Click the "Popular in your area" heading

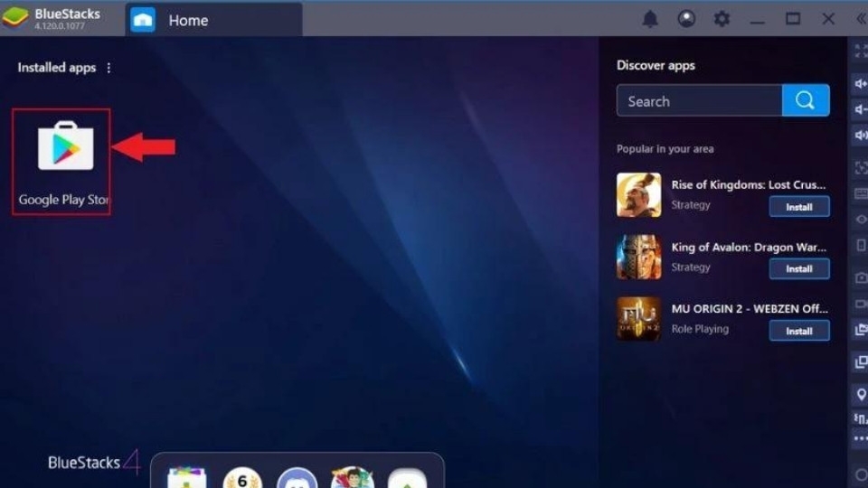coord(665,149)
